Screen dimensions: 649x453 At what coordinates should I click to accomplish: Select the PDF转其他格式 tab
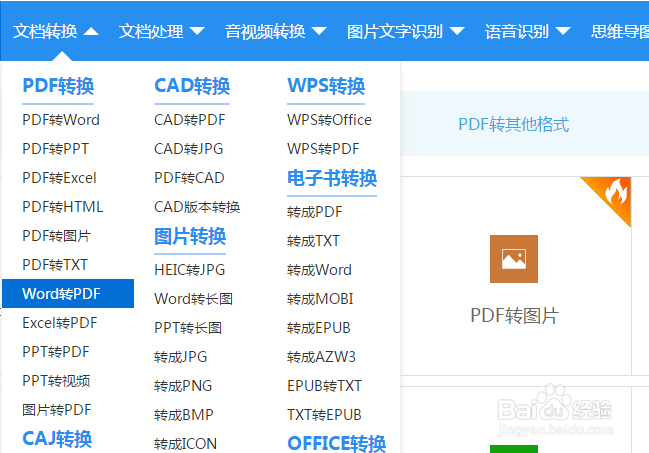point(514,124)
